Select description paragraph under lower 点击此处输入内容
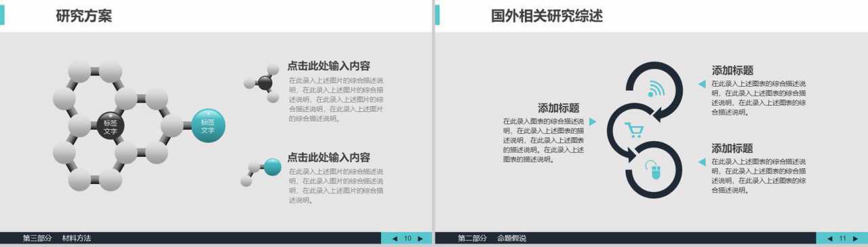This screenshot has height=247, width=868. tap(336, 186)
